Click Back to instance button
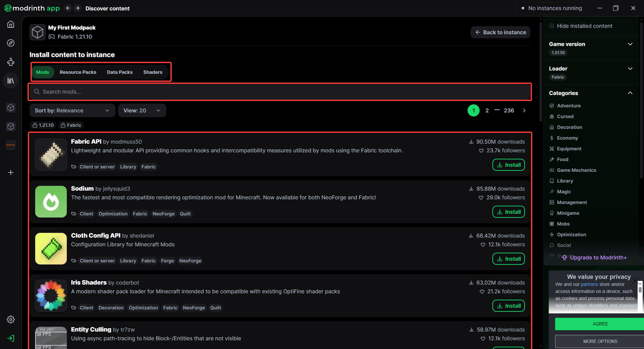The width and height of the screenshot is (644, 349). click(x=500, y=32)
